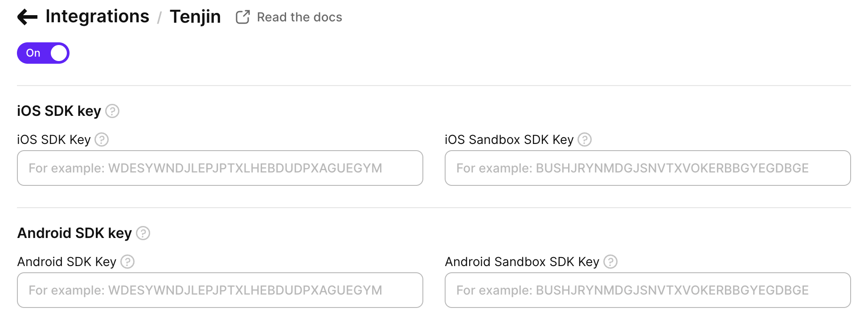Click the Android Sandbox SDK Key label text
The width and height of the screenshot is (868, 328).
tap(522, 262)
